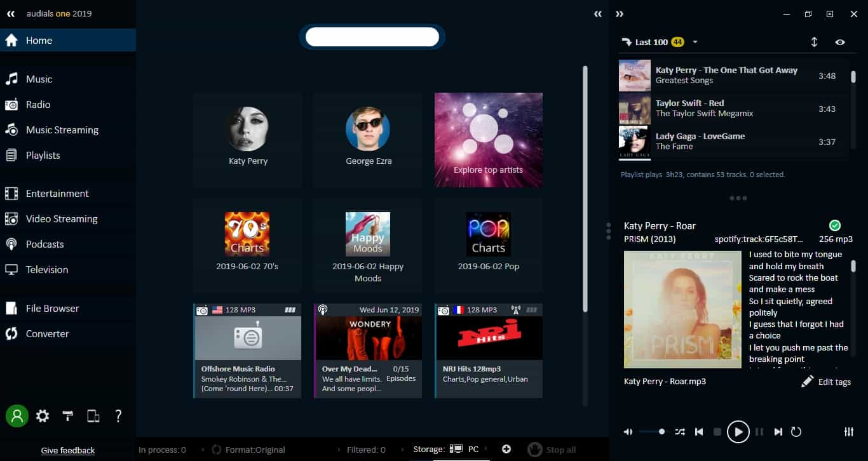Screen dimensions: 868x461
Task: Open the Last 100 playlist dropdown arrow
Action: pos(695,42)
